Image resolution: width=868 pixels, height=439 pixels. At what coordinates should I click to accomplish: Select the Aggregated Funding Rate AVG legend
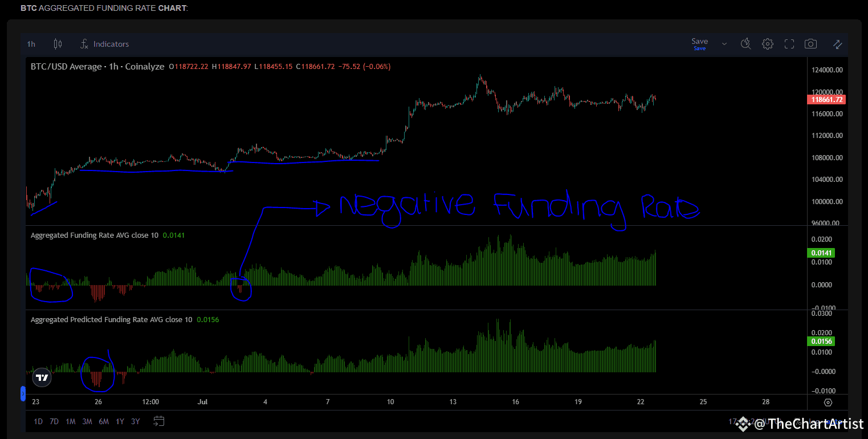point(95,235)
